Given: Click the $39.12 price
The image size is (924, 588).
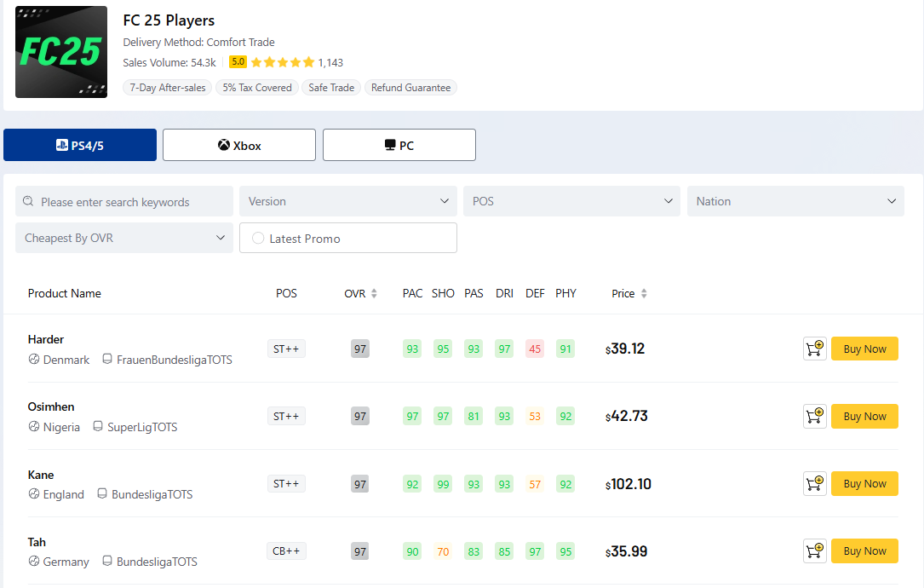Looking at the screenshot, I should (625, 349).
